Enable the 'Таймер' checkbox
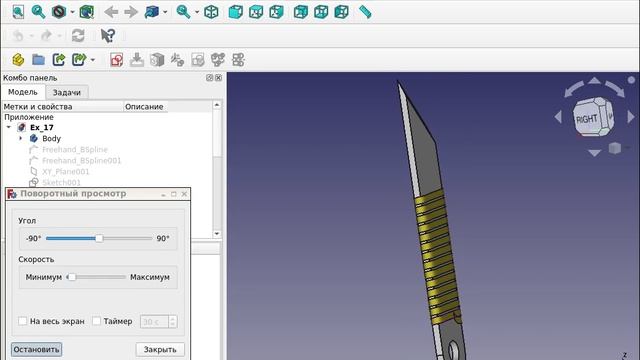Screen dimensions: 640x360 click(x=96, y=321)
